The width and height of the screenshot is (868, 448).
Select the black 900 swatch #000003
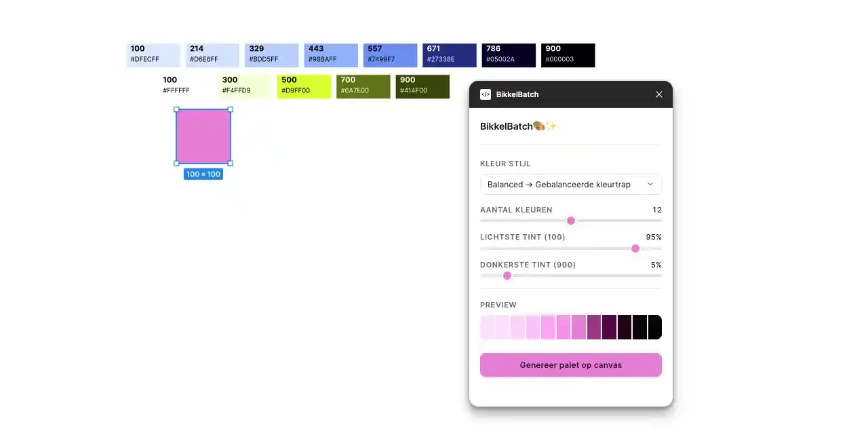568,55
